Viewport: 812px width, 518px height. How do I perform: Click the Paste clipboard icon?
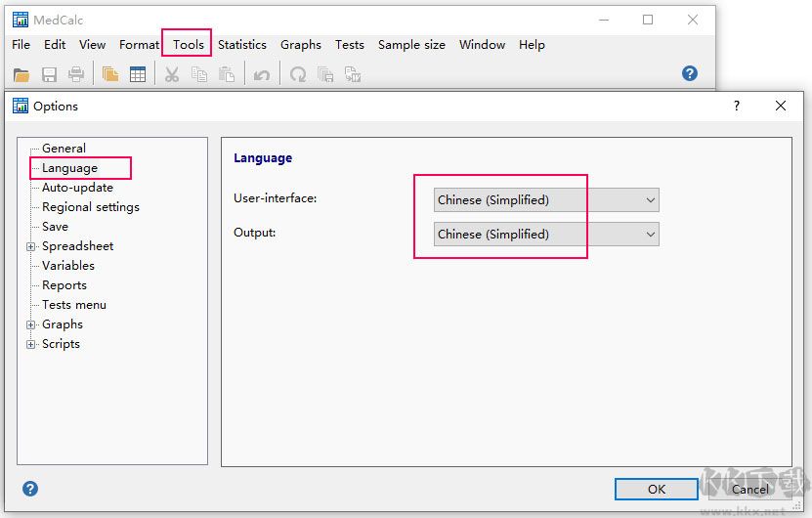pyautogui.click(x=227, y=74)
